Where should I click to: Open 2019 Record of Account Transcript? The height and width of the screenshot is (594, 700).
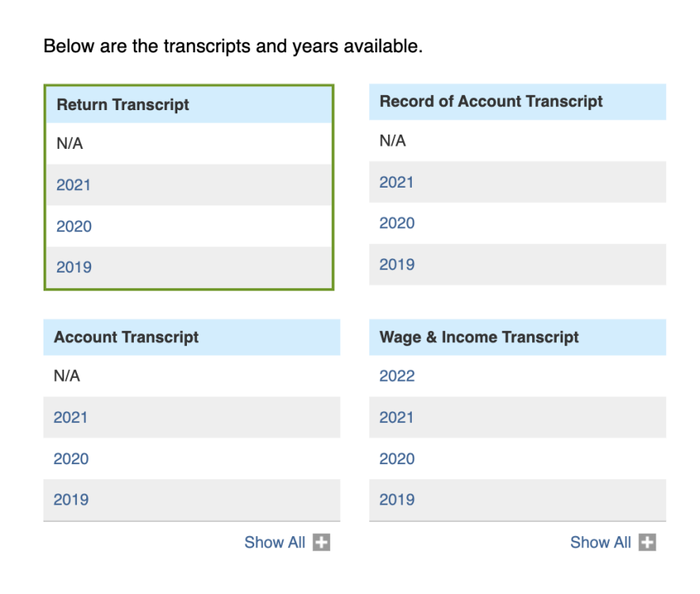coord(397,265)
